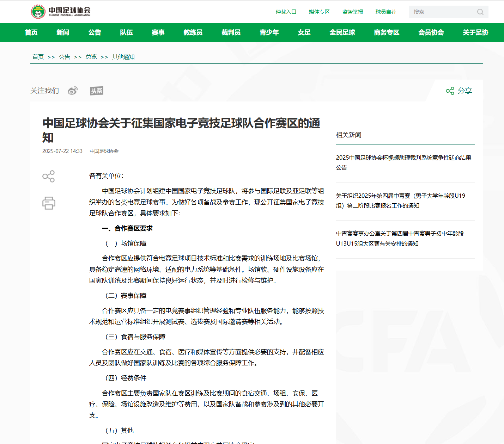Screen dimensions: 504x444
Task: Open the 新闻 navigation menu
Action: click(63, 32)
